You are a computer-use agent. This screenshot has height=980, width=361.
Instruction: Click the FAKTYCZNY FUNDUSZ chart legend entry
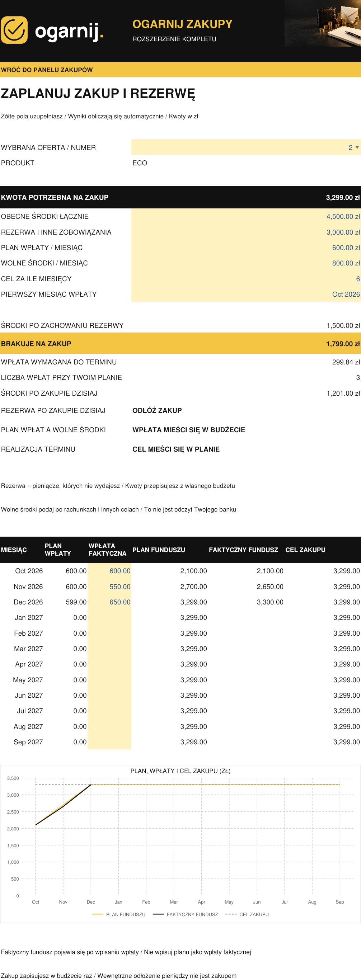(185, 915)
